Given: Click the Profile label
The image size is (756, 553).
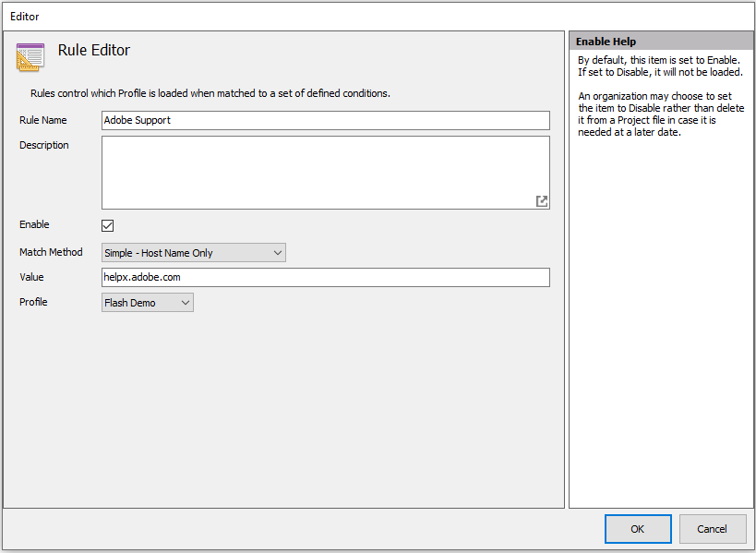Looking at the screenshot, I should 33,302.
